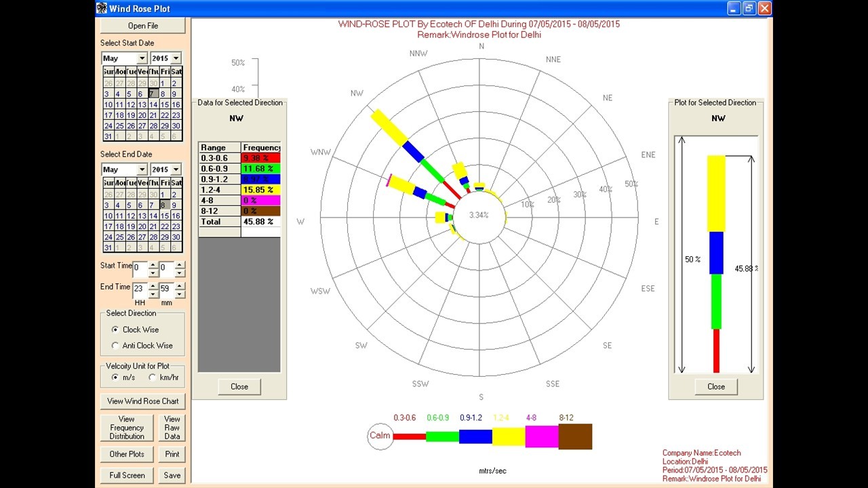The height and width of the screenshot is (488, 868).
Task: Switch to Full Screen view
Action: pos(127,475)
